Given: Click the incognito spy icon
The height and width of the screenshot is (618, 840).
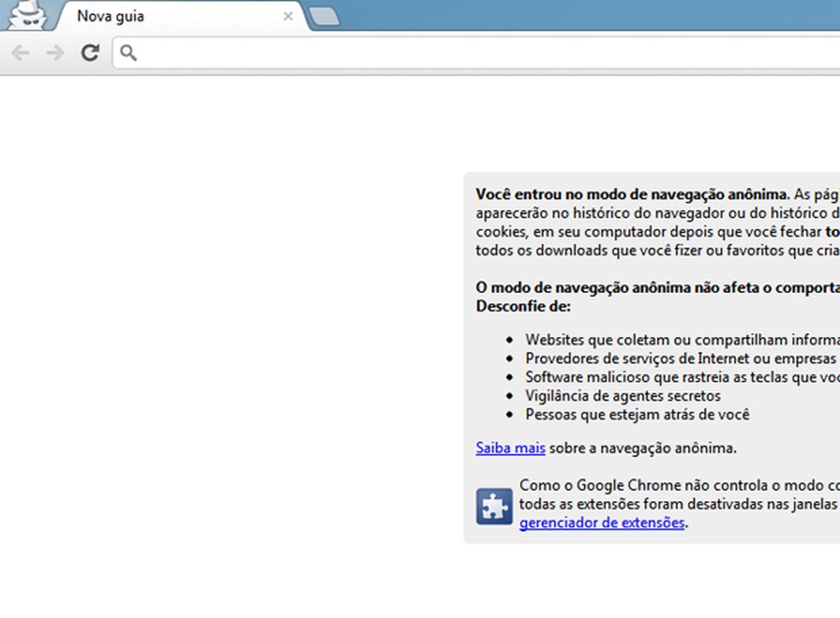Looking at the screenshot, I should [26, 15].
